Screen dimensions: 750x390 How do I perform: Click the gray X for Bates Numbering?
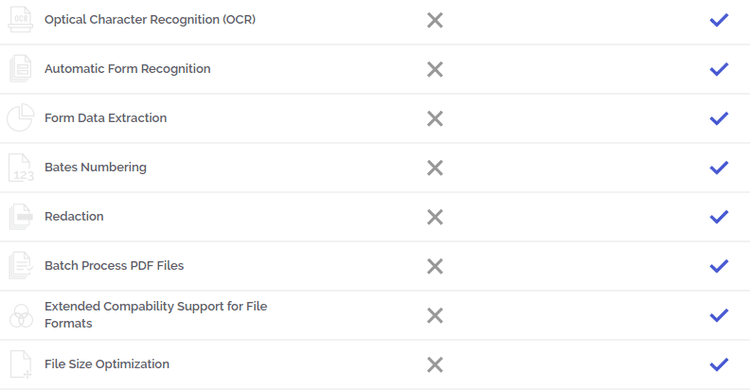[435, 167]
